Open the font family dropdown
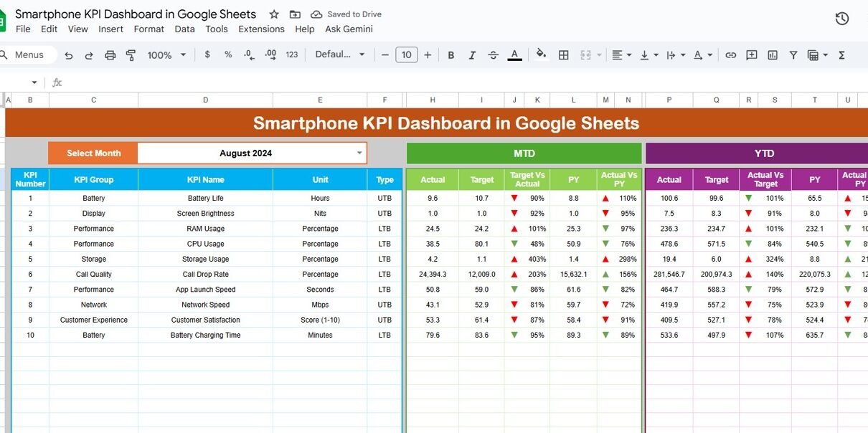Viewport: 868px width, 433px height. (340, 55)
